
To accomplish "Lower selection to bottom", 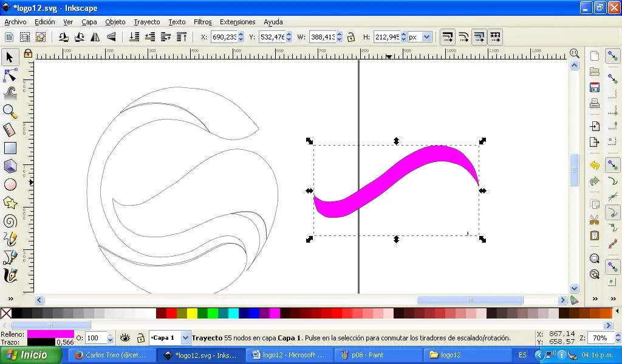I will 134,37.
